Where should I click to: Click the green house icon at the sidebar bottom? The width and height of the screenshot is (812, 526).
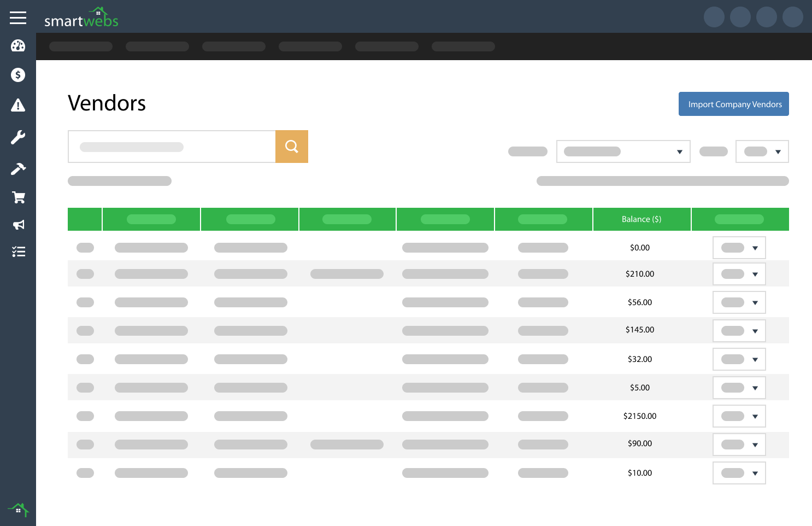coord(18,510)
